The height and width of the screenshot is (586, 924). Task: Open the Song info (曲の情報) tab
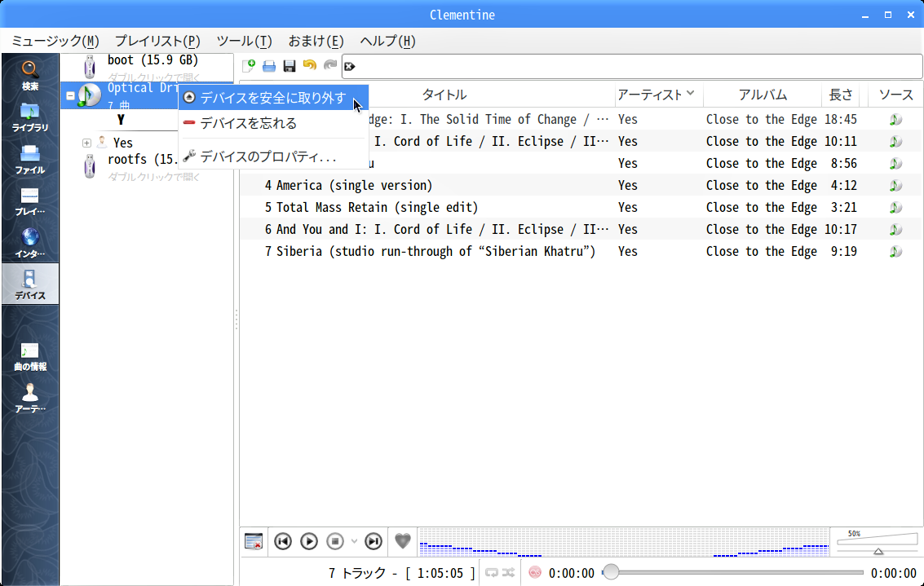(x=30, y=356)
